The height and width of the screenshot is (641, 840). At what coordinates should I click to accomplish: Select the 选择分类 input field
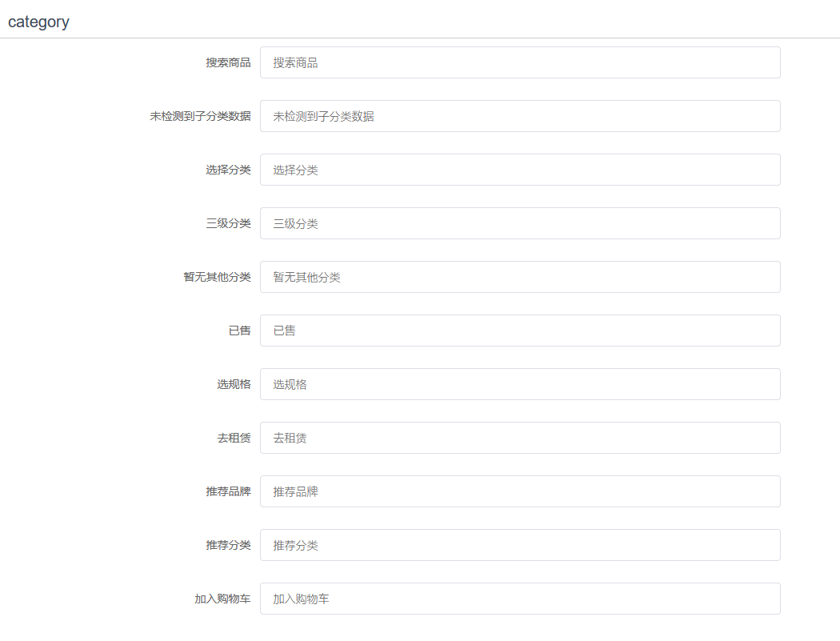pyautogui.click(x=520, y=170)
